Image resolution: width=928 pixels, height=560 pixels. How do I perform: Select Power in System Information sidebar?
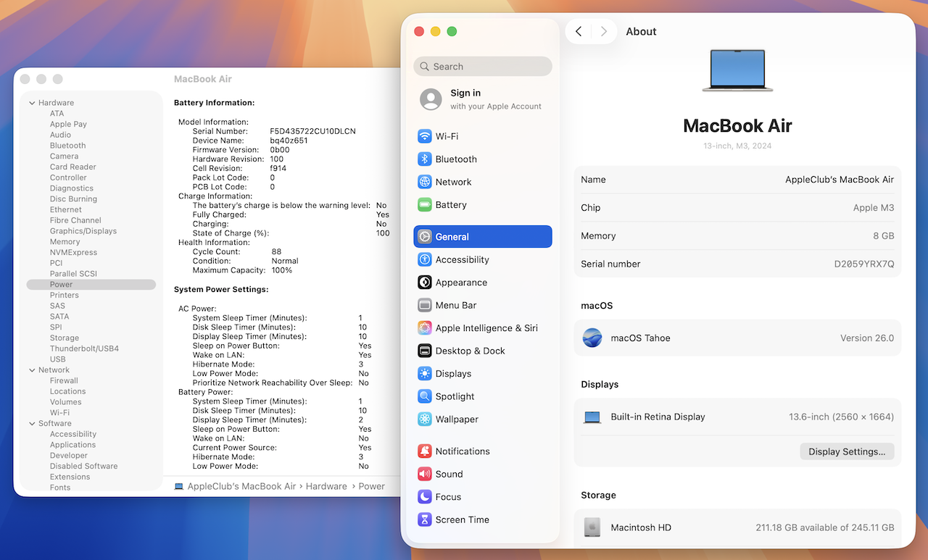(x=91, y=285)
